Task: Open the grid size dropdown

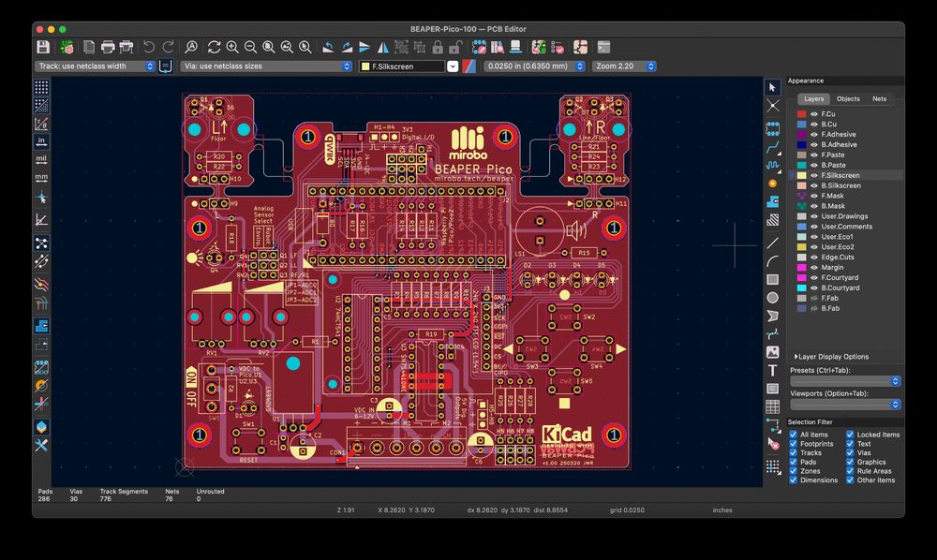Action: tap(534, 66)
